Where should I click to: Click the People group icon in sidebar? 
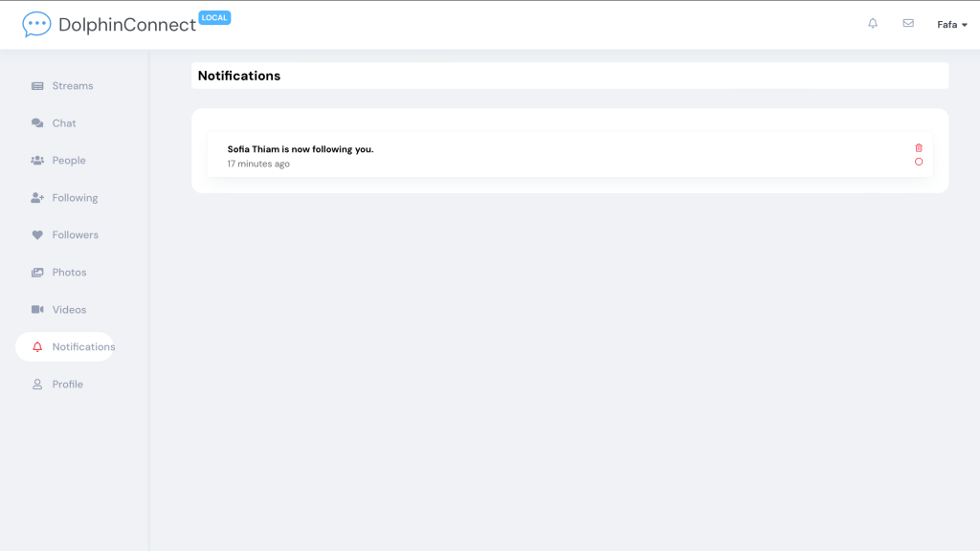coord(37,161)
